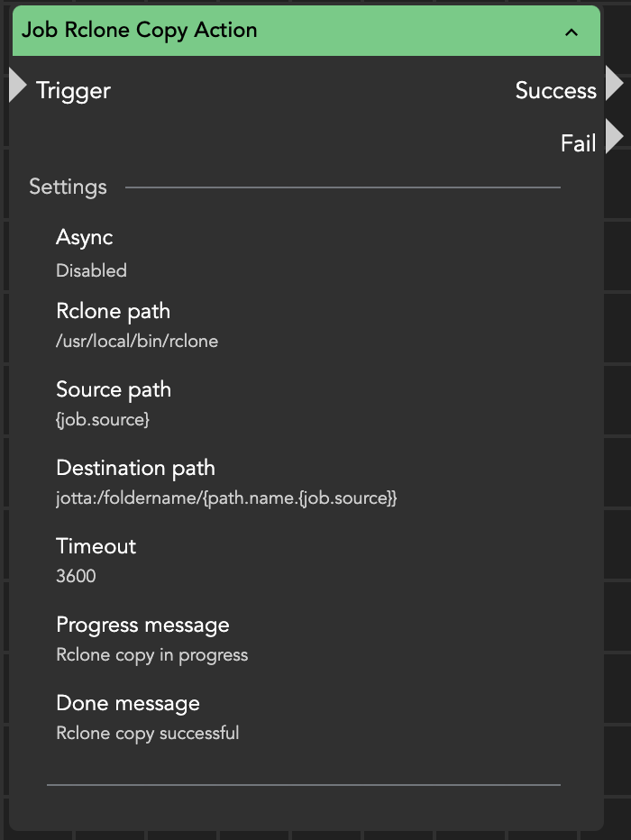Click the Settings section header
The height and width of the screenshot is (840, 631).
click(x=68, y=187)
